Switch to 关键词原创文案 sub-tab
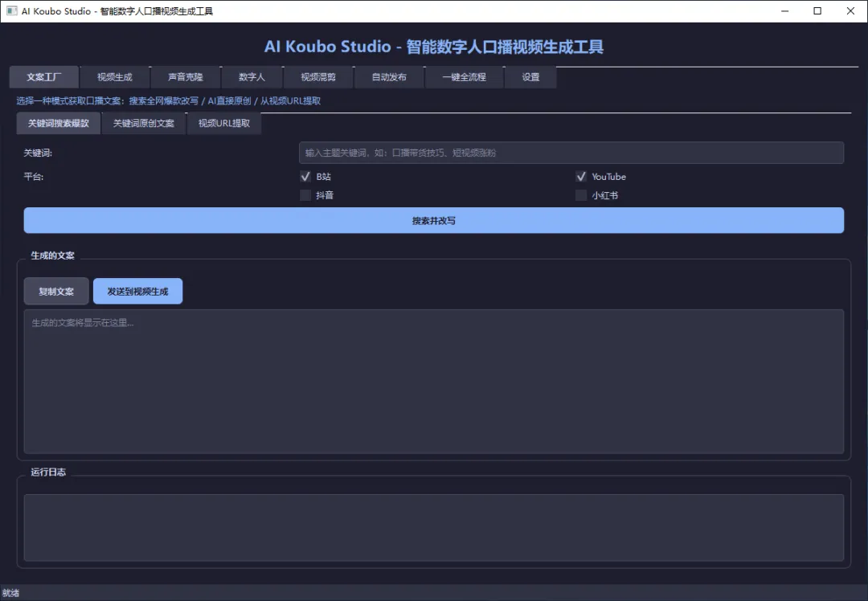The width and height of the screenshot is (868, 601). [144, 123]
